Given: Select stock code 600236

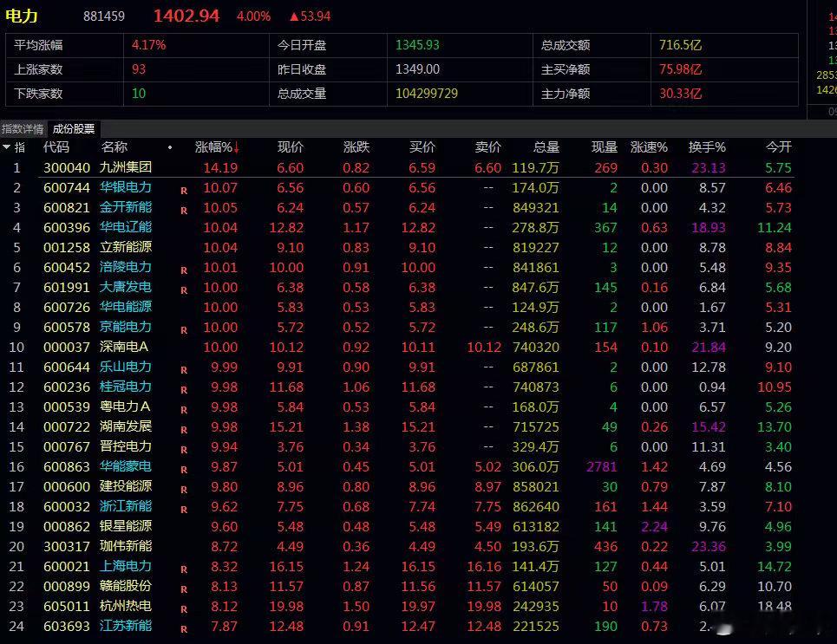Looking at the screenshot, I should [x=67, y=387].
